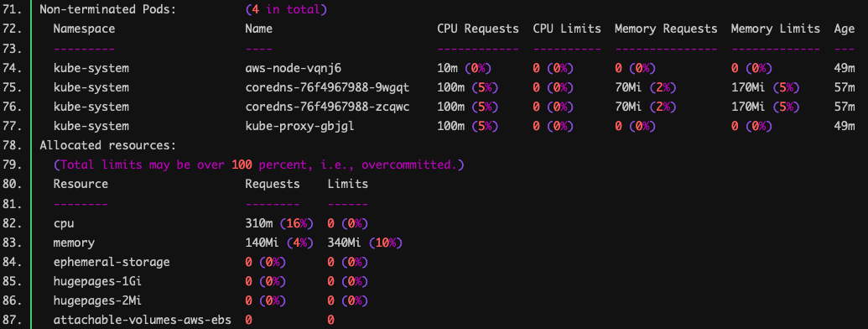Click '310m (16%)' cpu requests value
Image resolution: width=868 pixels, height=329 pixels.
279,223
